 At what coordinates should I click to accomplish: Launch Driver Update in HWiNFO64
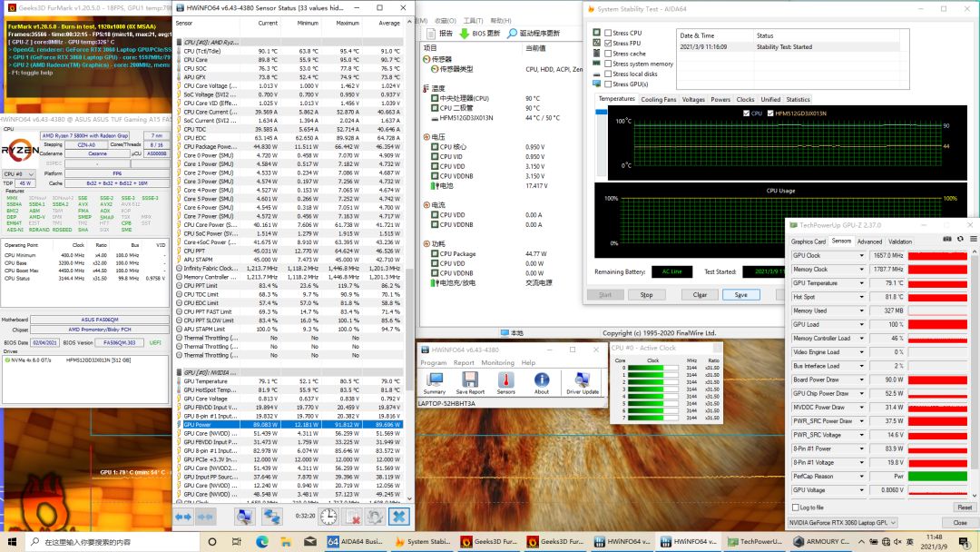click(x=582, y=379)
